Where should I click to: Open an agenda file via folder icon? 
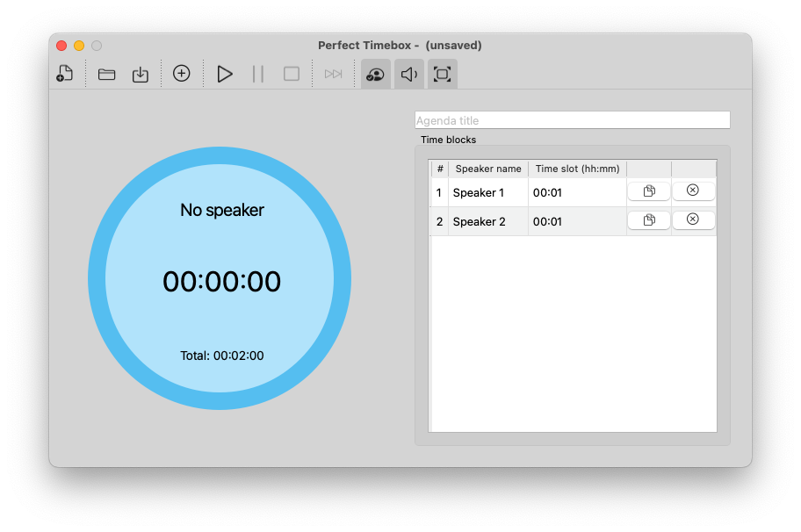(106, 75)
